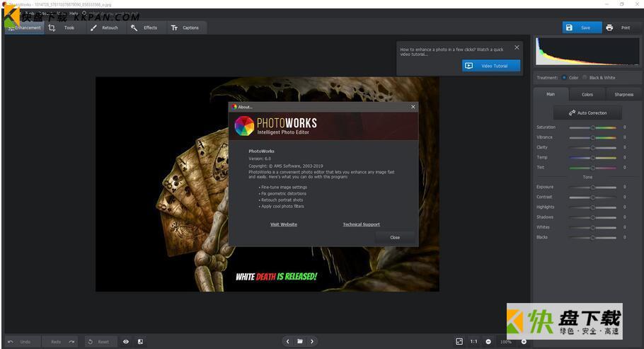Switch to the Main settings tab

(x=551, y=94)
